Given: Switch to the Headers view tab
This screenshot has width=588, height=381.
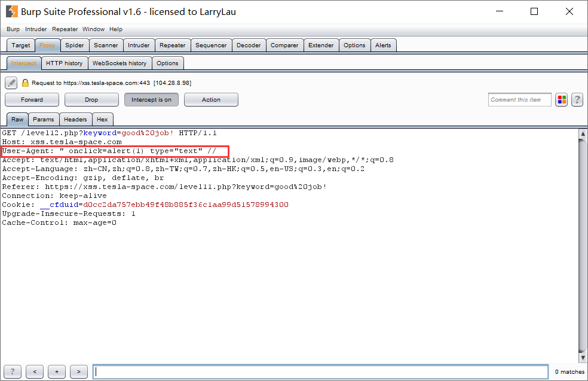Looking at the screenshot, I should pos(75,120).
